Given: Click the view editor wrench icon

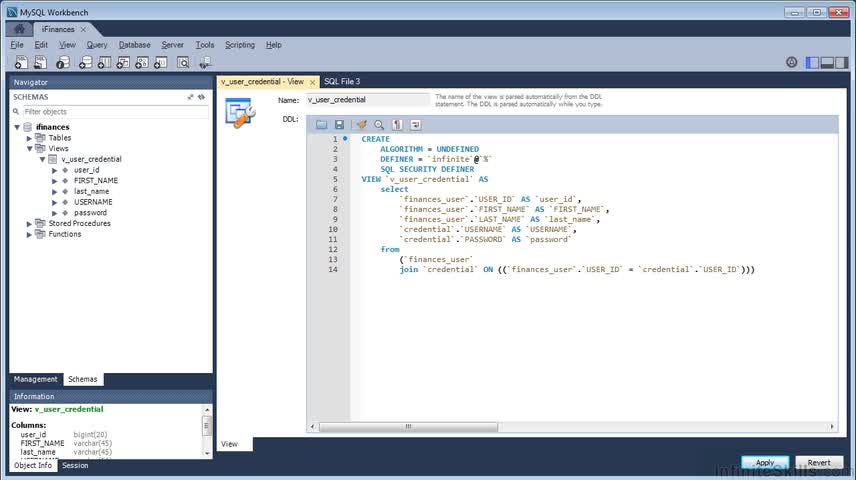Looking at the screenshot, I should tap(240, 112).
